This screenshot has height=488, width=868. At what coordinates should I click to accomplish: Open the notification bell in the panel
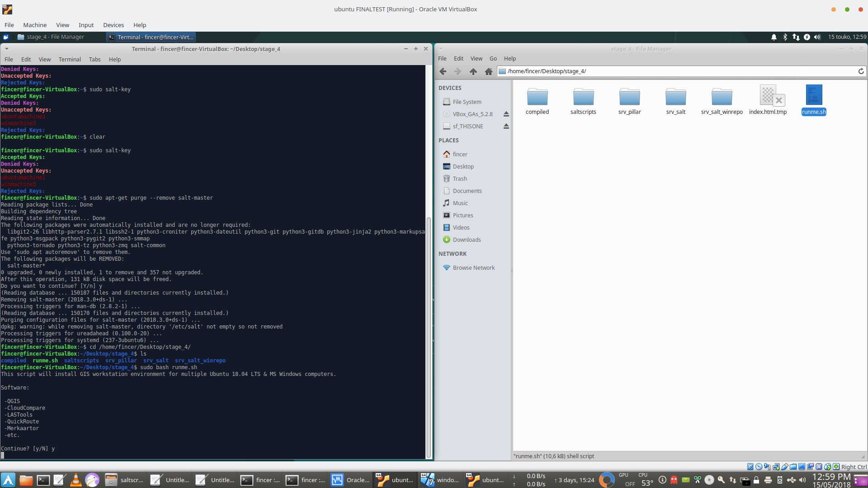pyautogui.click(x=774, y=37)
